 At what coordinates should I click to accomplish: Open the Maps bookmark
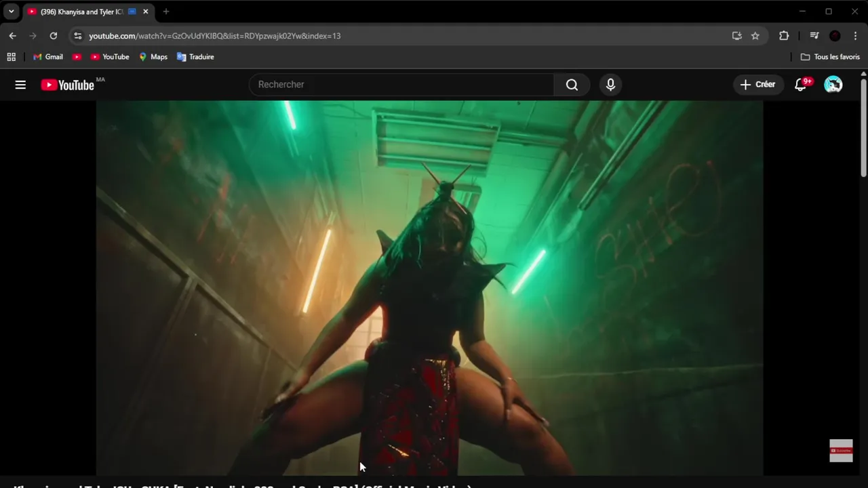point(153,57)
